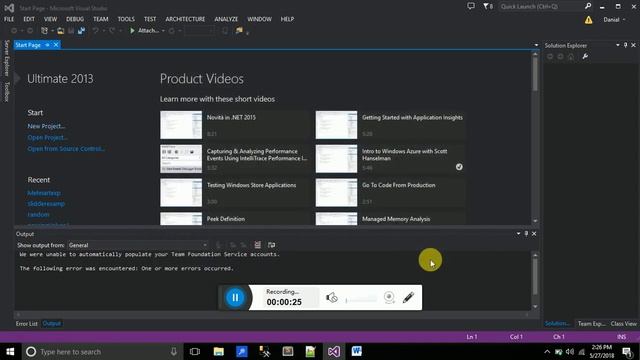This screenshot has width=640, height=360.
Task: Click the Find in Files toolbar icon
Action: click(239, 31)
